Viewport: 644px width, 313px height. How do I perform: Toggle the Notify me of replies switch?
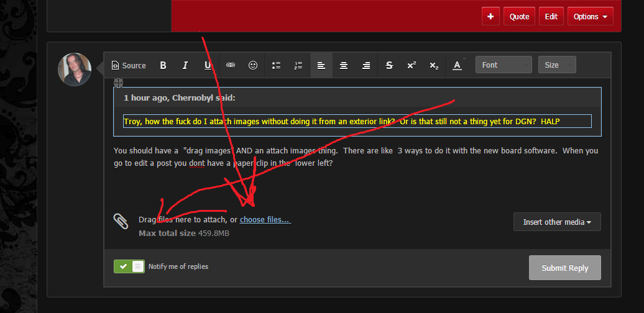[x=129, y=266]
